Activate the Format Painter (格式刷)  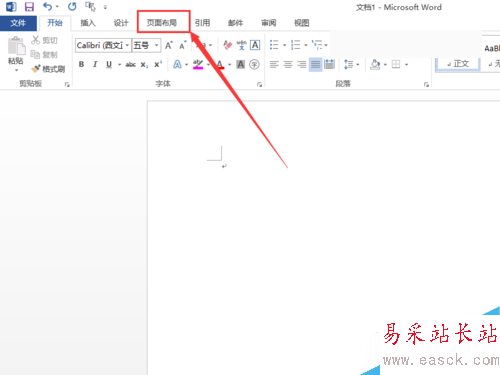coord(48,69)
